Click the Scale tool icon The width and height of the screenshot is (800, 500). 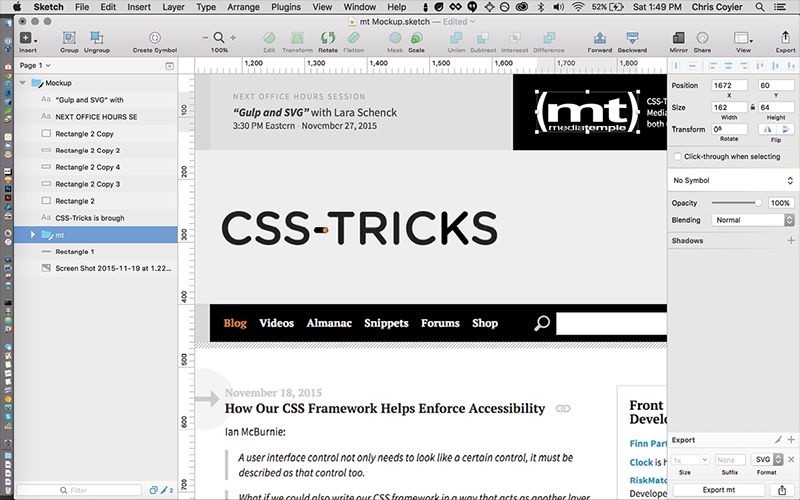(416, 38)
